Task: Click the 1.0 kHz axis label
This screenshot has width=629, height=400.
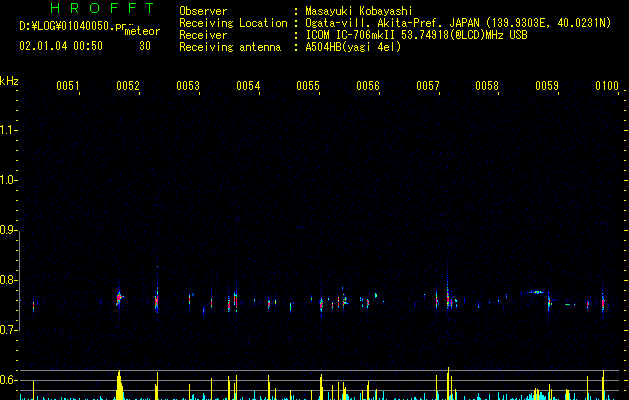Action: pyautogui.click(x=8, y=180)
